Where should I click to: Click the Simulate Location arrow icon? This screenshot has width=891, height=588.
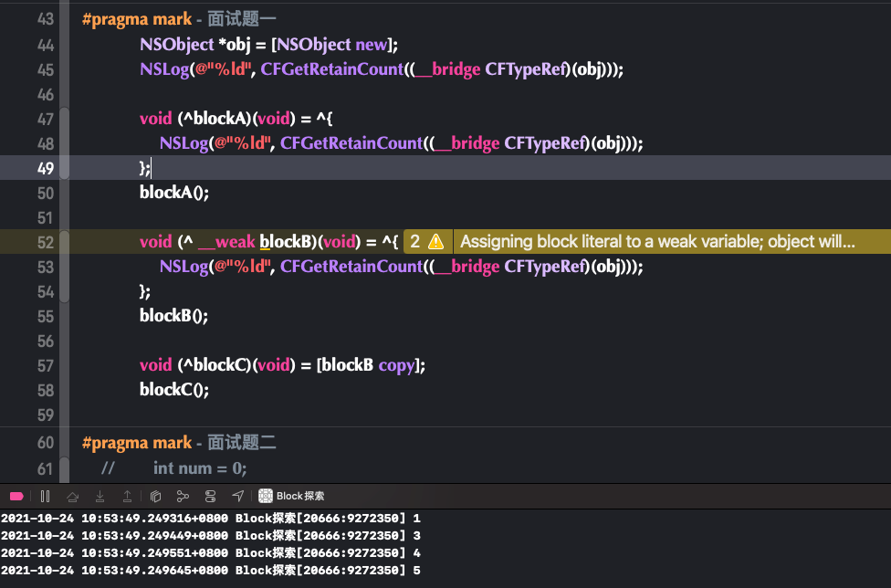237,496
